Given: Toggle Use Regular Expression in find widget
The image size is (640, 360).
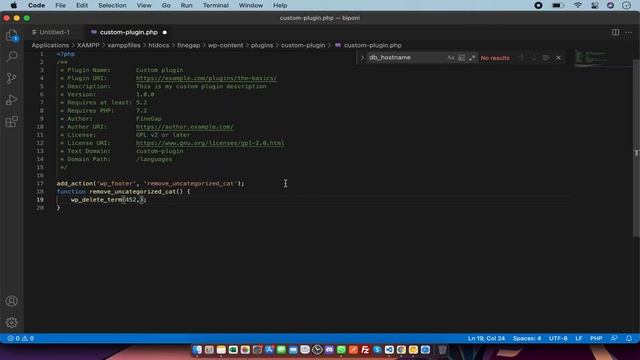Looking at the screenshot, I should point(472,58).
